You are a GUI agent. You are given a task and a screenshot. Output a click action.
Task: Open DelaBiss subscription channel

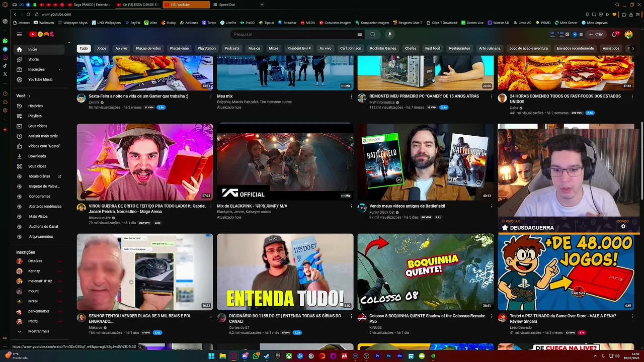pyautogui.click(x=39, y=261)
